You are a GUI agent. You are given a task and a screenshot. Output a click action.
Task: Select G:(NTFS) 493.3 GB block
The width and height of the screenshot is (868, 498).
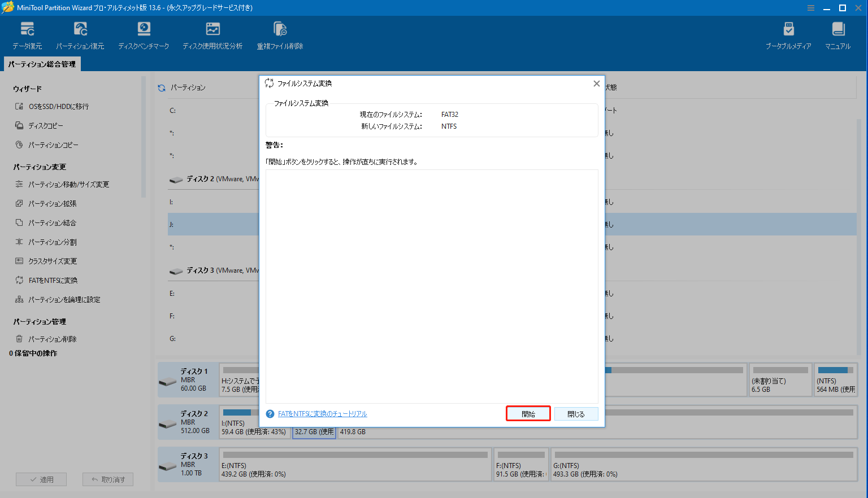click(x=704, y=464)
